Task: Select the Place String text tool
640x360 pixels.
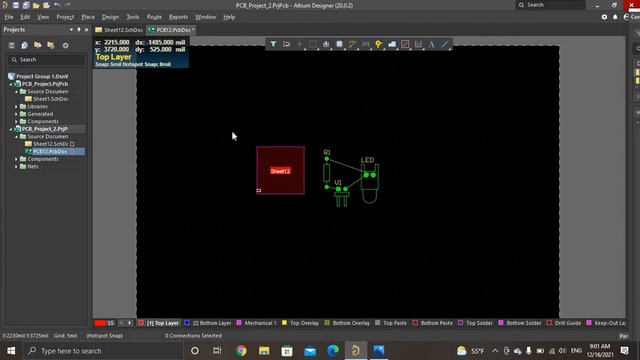Action: coord(431,44)
